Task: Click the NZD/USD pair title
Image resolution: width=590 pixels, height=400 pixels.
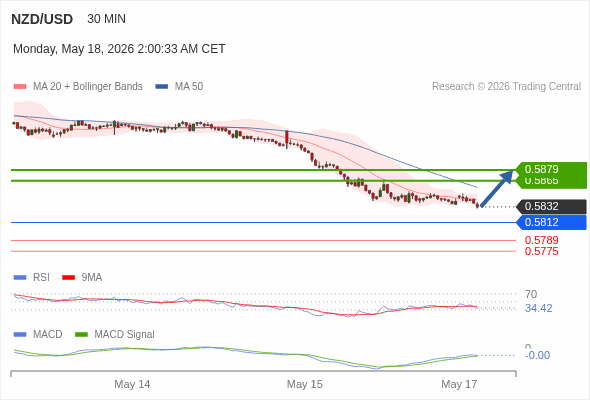Action: [42, 19]
